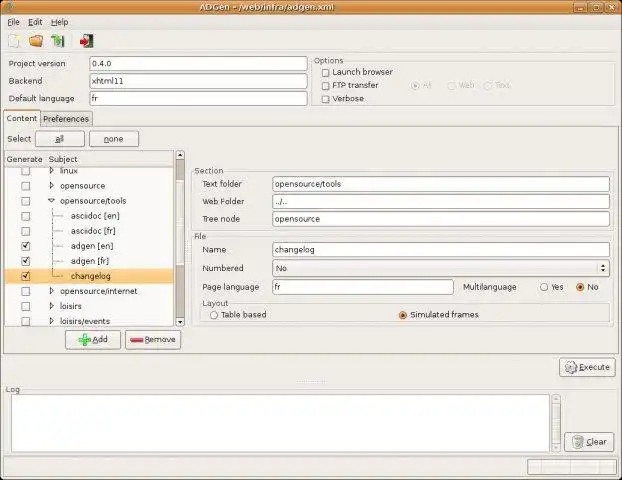Image resolution: width=622 pixels, height=480 pixels.
Task: Check the Generate box for loisirs row
Action: point(25,306)
